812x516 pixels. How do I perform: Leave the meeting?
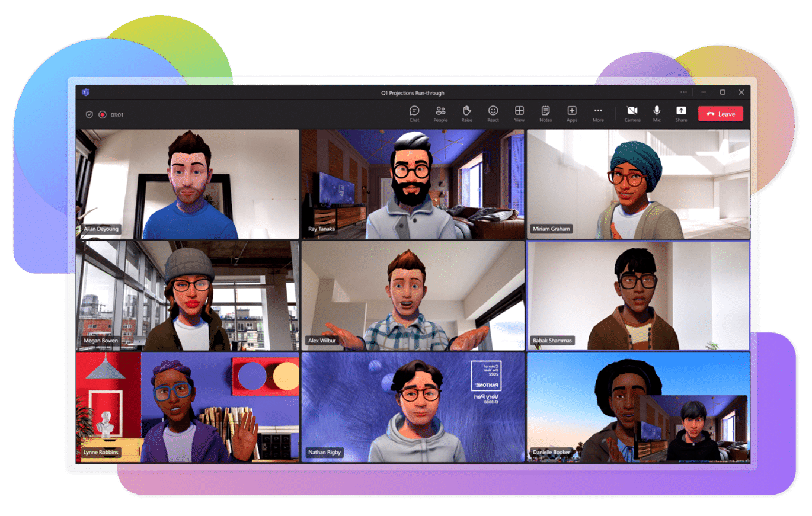tap(720, 114)
